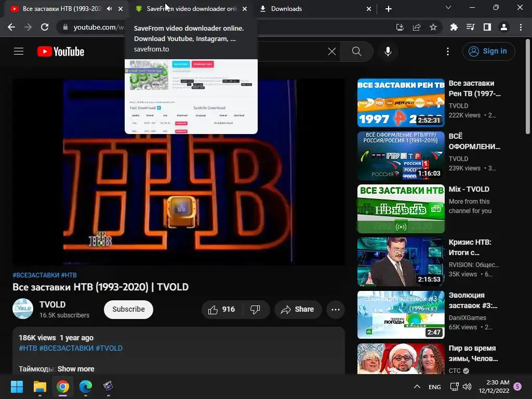Like the video (916)
The image size is (532, 399).
222,310
